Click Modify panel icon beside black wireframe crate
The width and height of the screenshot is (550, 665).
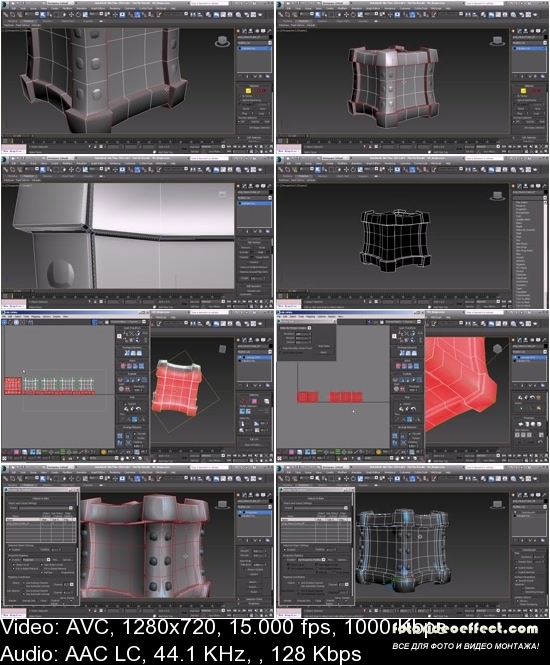click(519, 186)
